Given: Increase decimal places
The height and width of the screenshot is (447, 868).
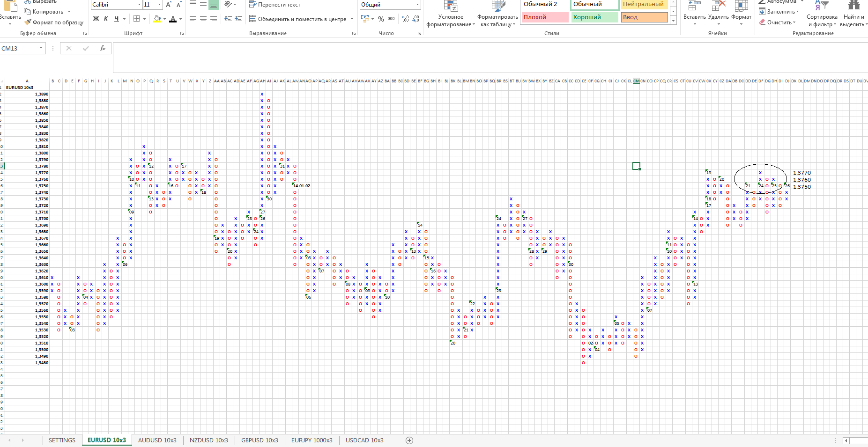Looking at the screenshot, I should (405, 19).
